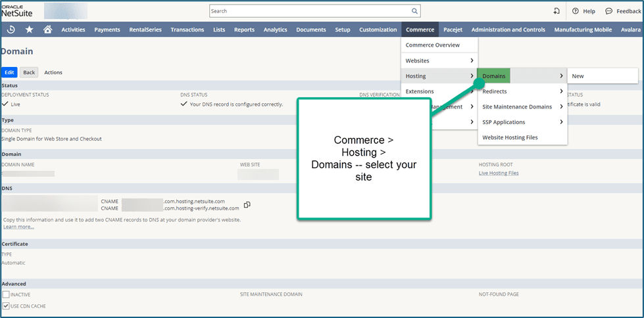The image size is (644, 318).
Task: Click the change role icon beside Help
Action: 557,11
